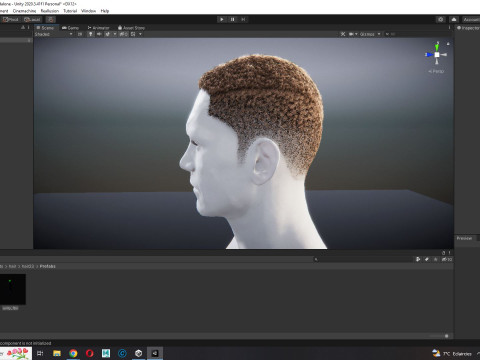Open grid options dropdown arrow

(x=140, y=34)
